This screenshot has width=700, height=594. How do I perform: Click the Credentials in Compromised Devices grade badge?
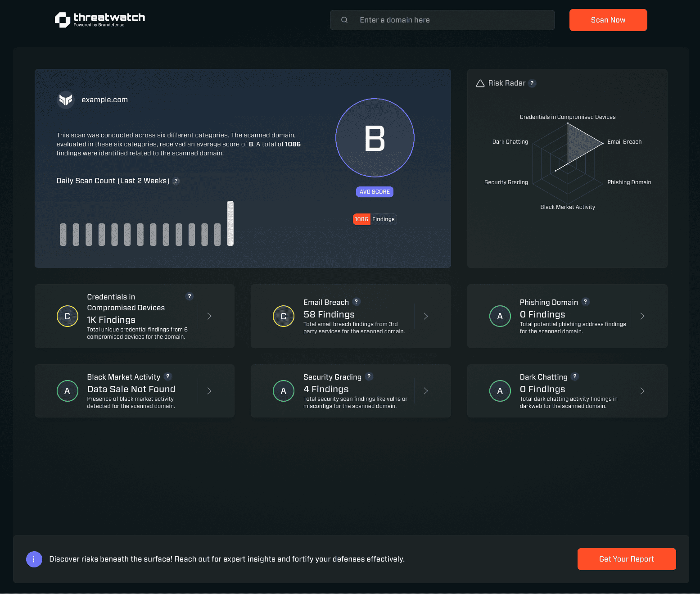(x=67, y=316)
